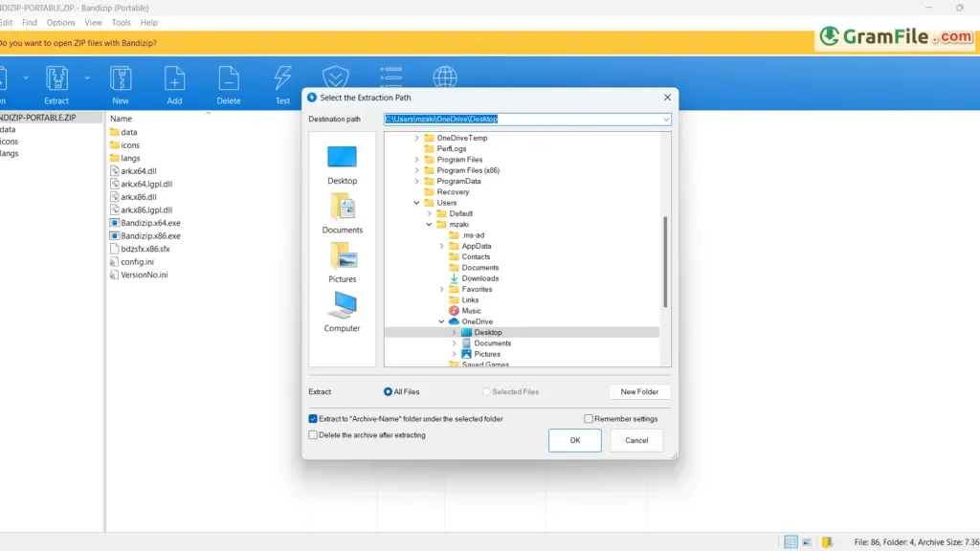Click the Name column header

coord(121,118)
